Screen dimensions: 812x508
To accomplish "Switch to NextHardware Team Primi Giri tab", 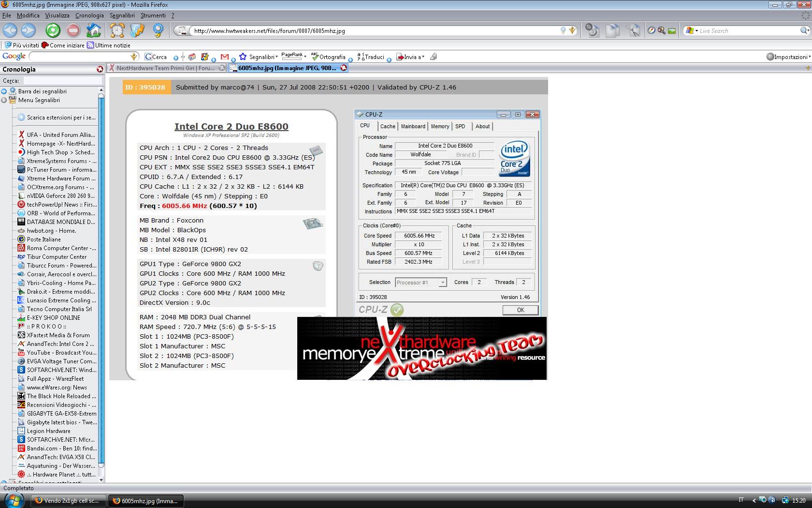I will point(167,68).
